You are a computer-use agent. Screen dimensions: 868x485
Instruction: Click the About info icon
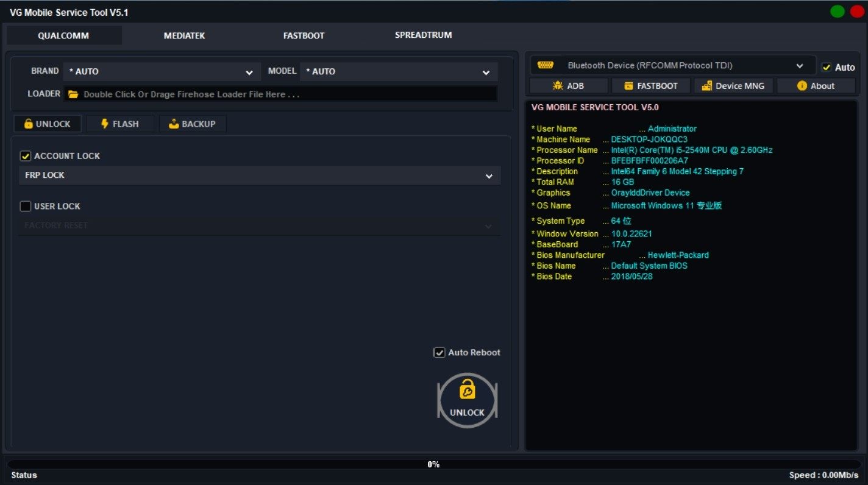point(802,86)
